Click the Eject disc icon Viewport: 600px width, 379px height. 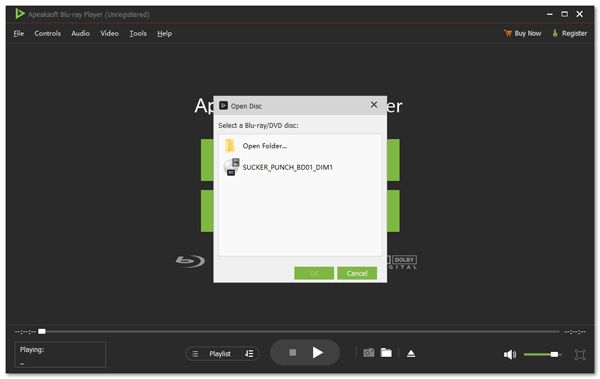pos(411,353)
